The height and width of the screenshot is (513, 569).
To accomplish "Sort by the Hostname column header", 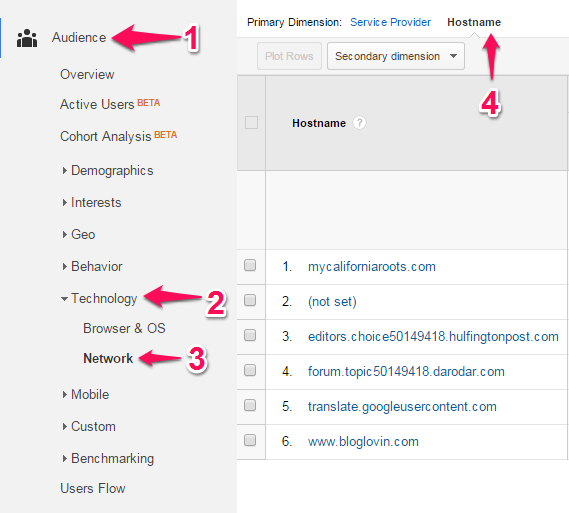I will click(x=319, y=123).
